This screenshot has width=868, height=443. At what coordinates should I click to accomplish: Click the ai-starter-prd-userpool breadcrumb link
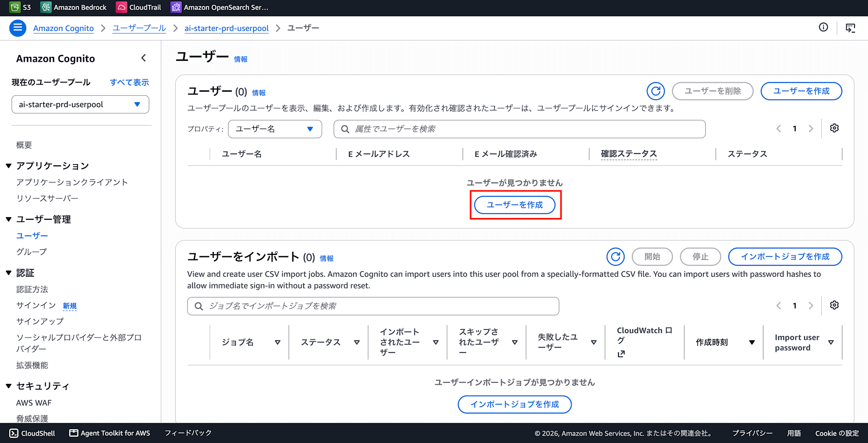(227, 28)
